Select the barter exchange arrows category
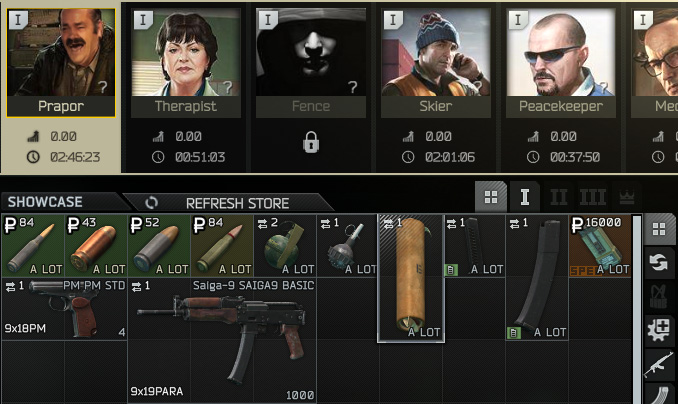Viewport: 678px width, 404px height. point(659,262)
